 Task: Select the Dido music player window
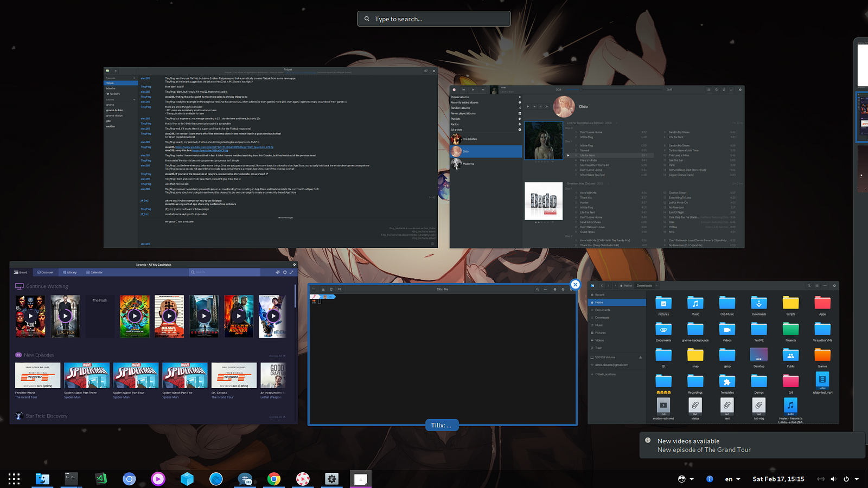pos(597,166)
